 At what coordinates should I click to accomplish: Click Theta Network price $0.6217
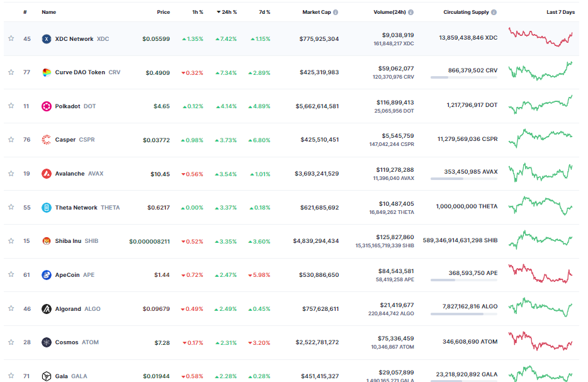pos(158,207)
